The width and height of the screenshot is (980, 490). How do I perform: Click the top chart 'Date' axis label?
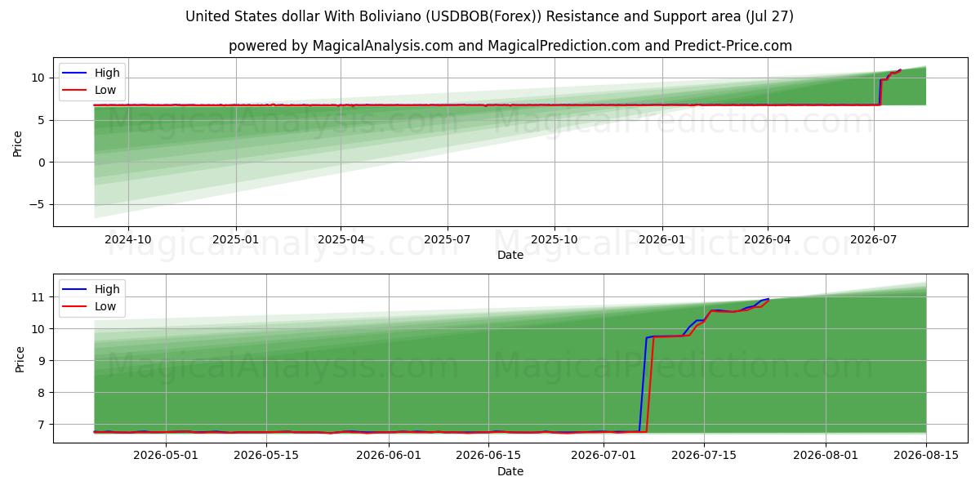coord(510,255)
